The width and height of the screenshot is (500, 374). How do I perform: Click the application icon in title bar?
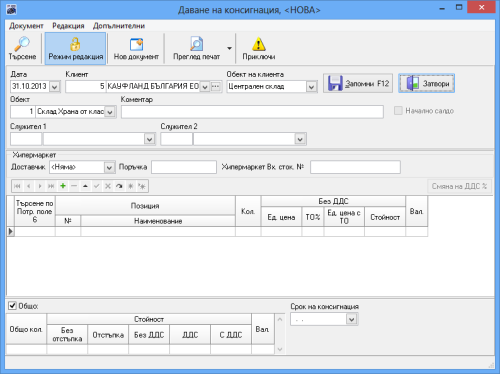pos(11,9)
